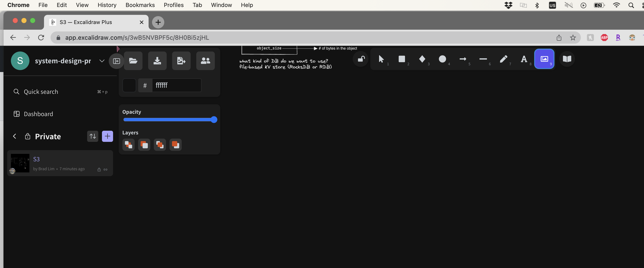Collapse the Private section

point(15,136)
